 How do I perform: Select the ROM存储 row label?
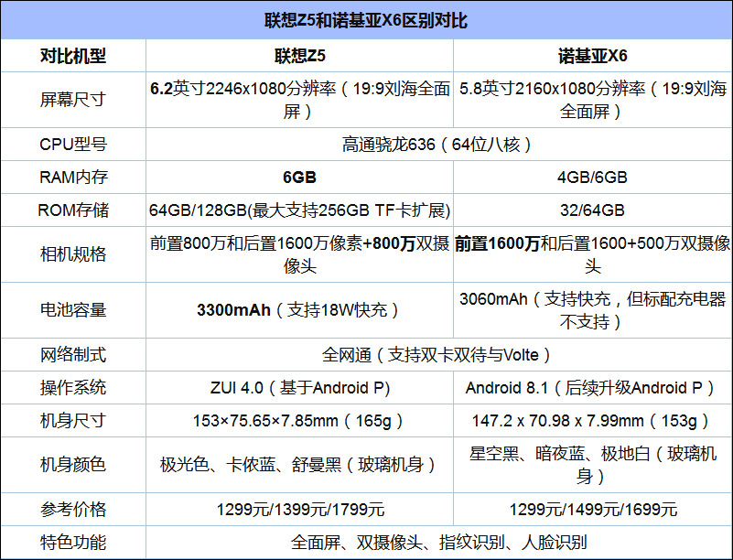pyautogui.click(x=73, y=210)
